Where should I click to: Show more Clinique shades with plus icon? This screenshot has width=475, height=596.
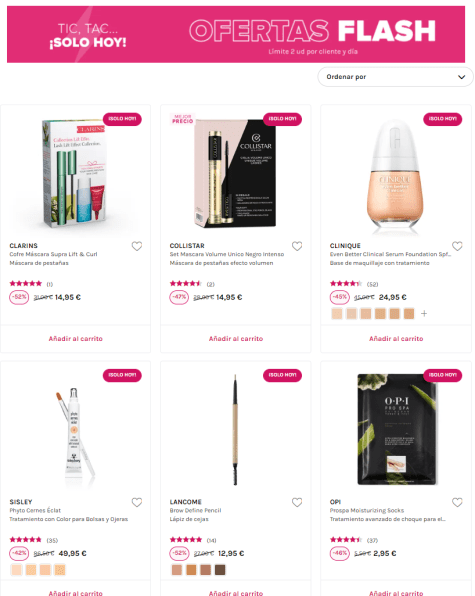(424, 314)
